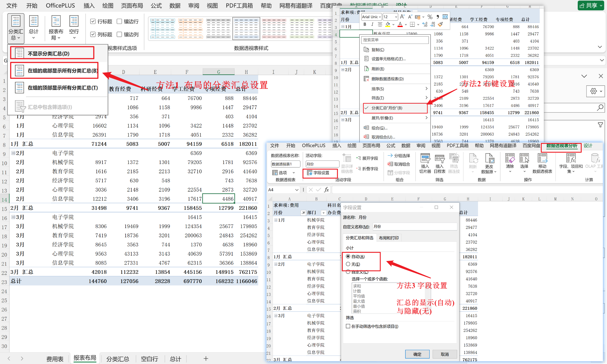
Task: Select the orange pivot table style swatch
Action: [x=190, y=28]
